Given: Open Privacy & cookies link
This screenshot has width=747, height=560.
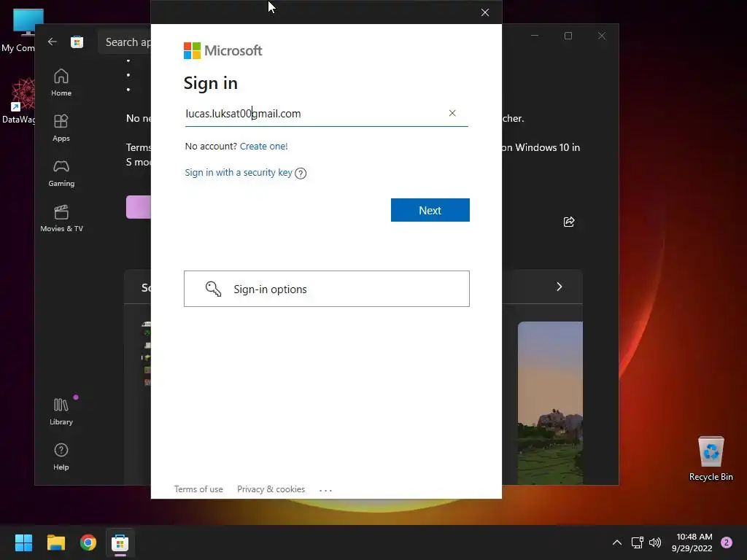Looking at the screenshot, I should pos(271,489).
